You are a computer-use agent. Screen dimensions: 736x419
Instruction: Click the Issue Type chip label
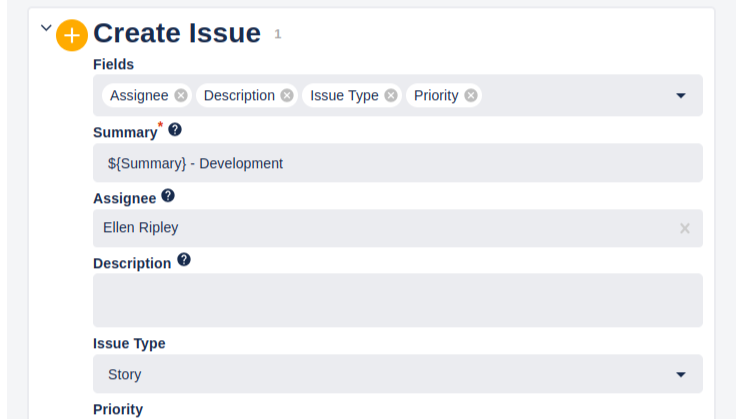pyautogui.click(x=344, y=95)
